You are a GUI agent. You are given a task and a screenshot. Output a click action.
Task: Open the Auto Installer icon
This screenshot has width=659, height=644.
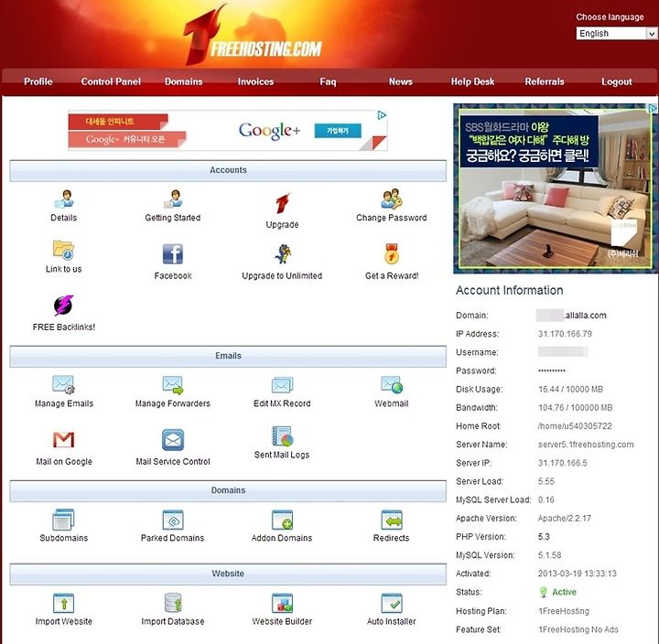tap(392, 603)
